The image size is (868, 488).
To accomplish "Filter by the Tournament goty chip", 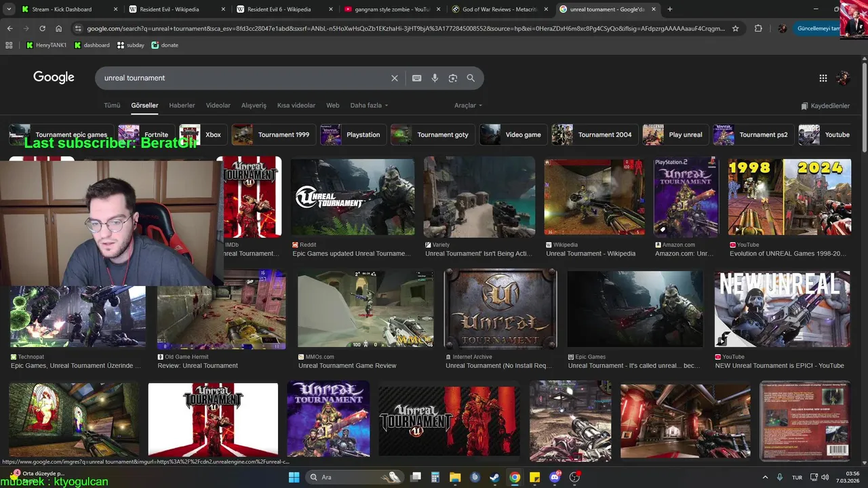I will [431, 135].
